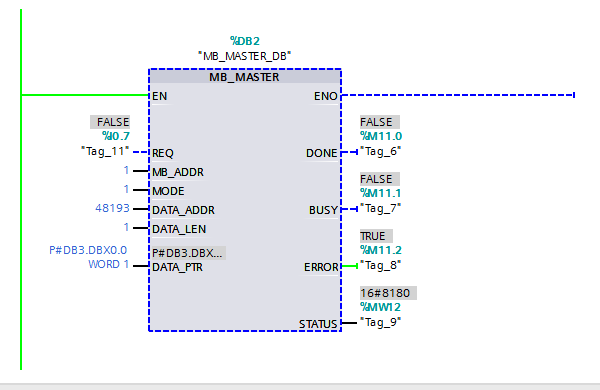Viewport: 600px width, 390px height.
Task: Select DATA_ADDR value 48193
Action: click(112, 208)
